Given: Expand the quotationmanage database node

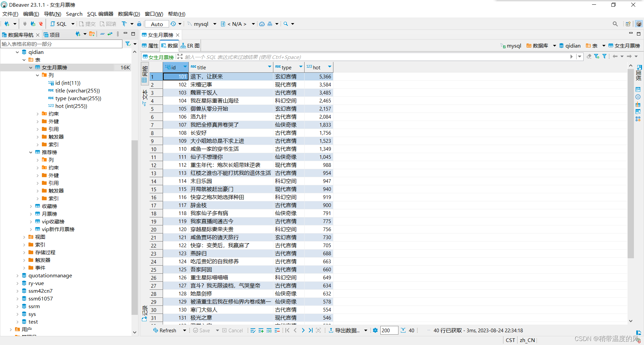Looking at the screenshot, I should coord(17,276).
